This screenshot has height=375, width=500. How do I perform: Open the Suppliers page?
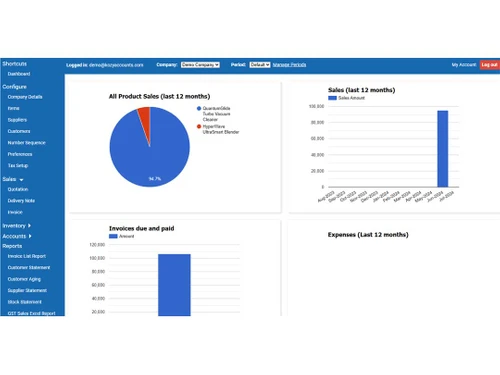point(17,120)
